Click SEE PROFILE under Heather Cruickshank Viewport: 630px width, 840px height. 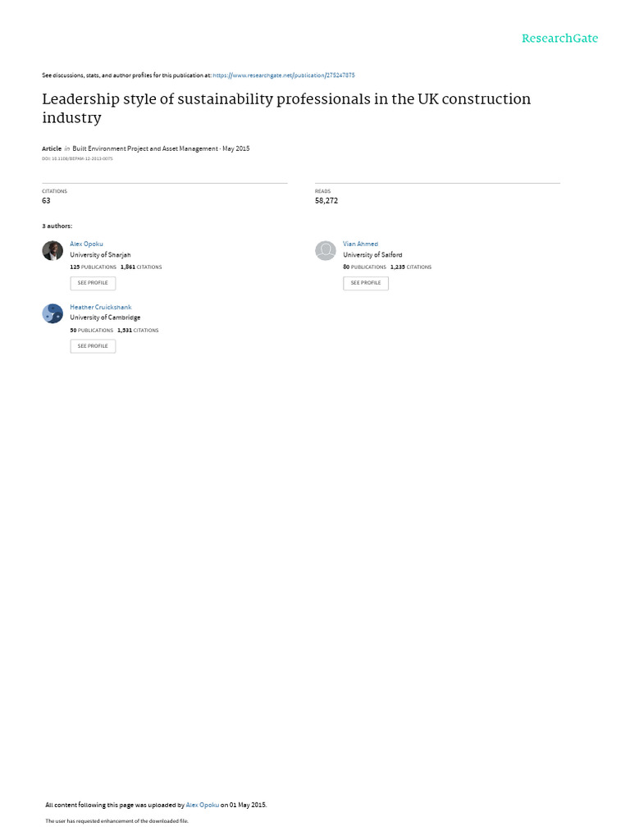pos(93,346)
